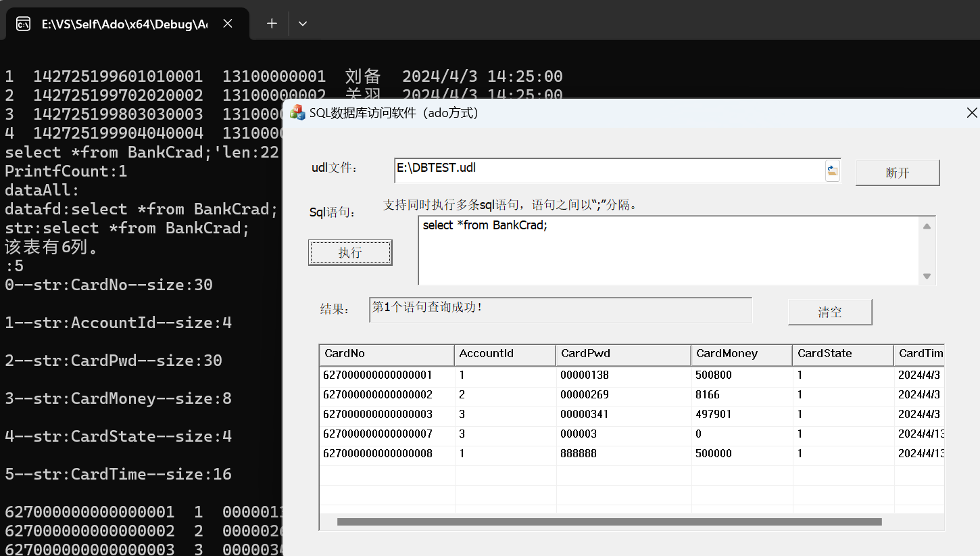Select cell 627000000000000003 in CardNo
Viewport: 980px width, 556px height.
[387, 414]
